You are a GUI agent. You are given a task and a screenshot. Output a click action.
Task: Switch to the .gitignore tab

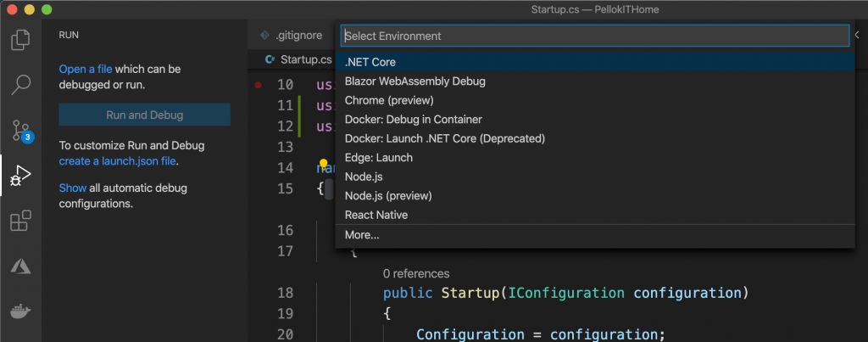point(291,36)
